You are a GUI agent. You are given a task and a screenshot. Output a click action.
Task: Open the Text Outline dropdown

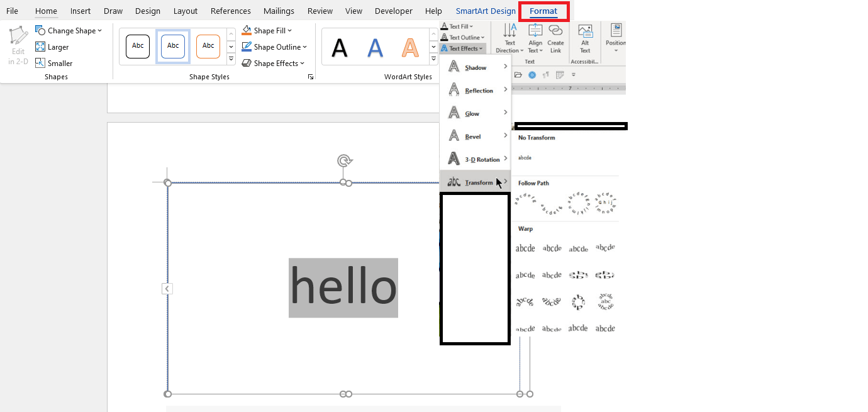(x=462, y=37)
